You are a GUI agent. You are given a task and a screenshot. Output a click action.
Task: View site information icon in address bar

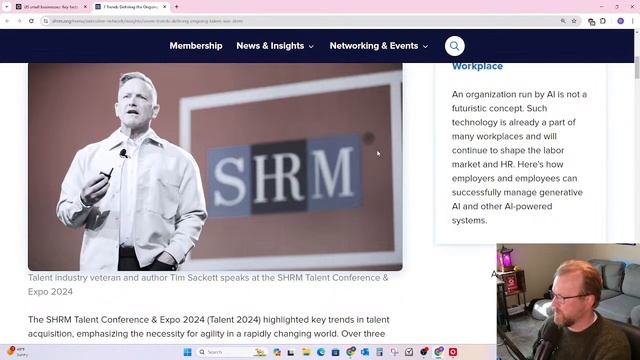pyautogui.click(x=46, y=21)
